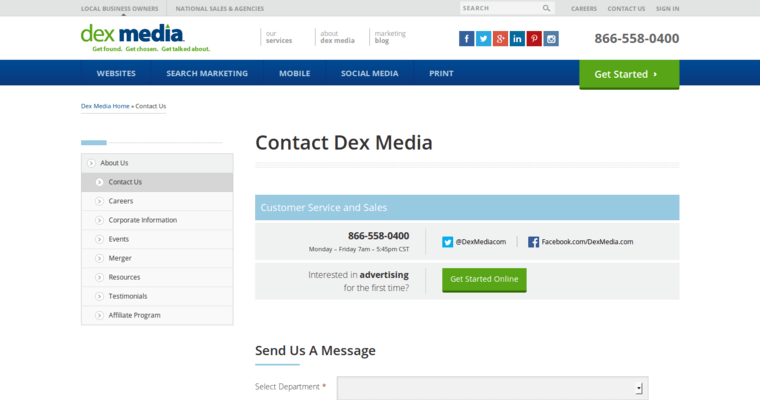Click the arrow icon next to Affiliate Program
Image resolution: width=760 pixels, height=400 pixels.
(99, 316)
